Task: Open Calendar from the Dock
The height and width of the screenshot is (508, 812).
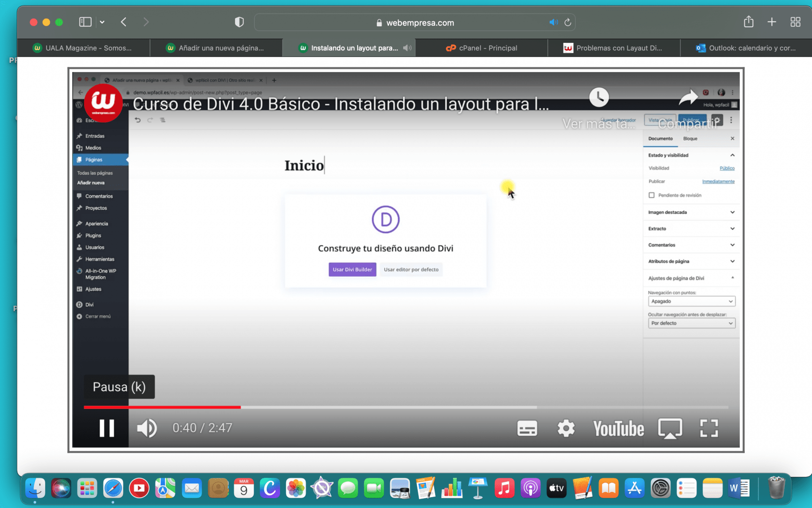Action: pos(244,488)
